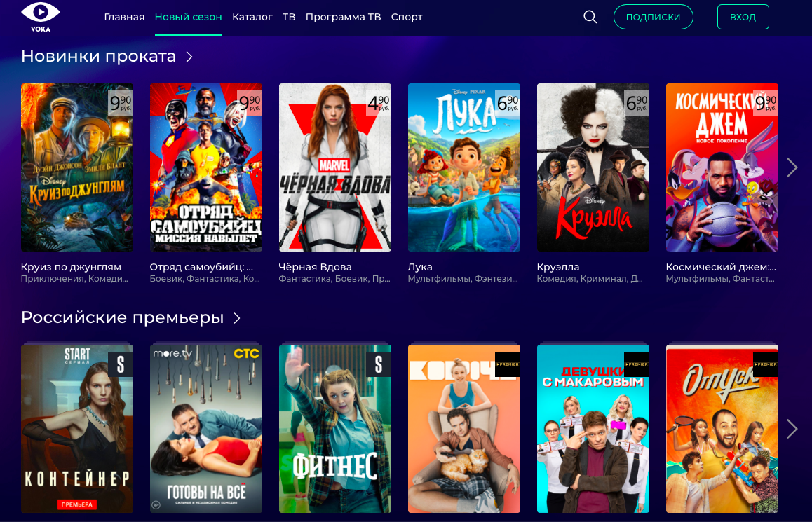812x522 pixels.
Task: Click the title text Круэлла
Action: coord(558,267)
